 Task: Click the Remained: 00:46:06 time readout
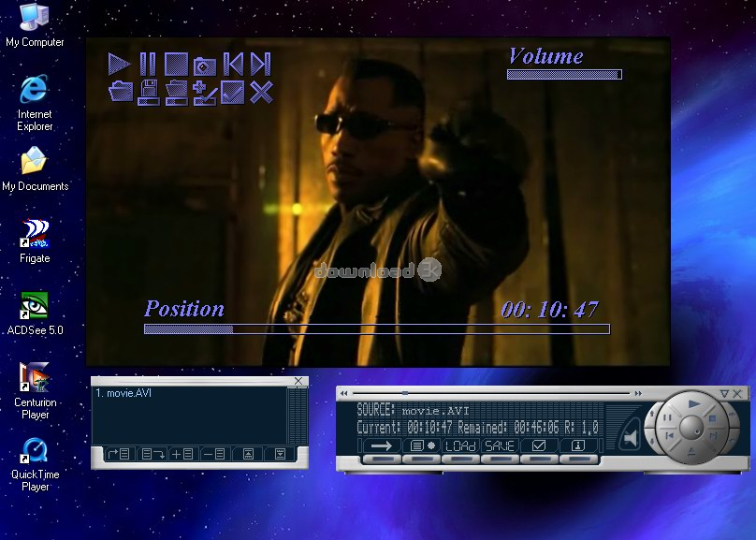(508, 427)
